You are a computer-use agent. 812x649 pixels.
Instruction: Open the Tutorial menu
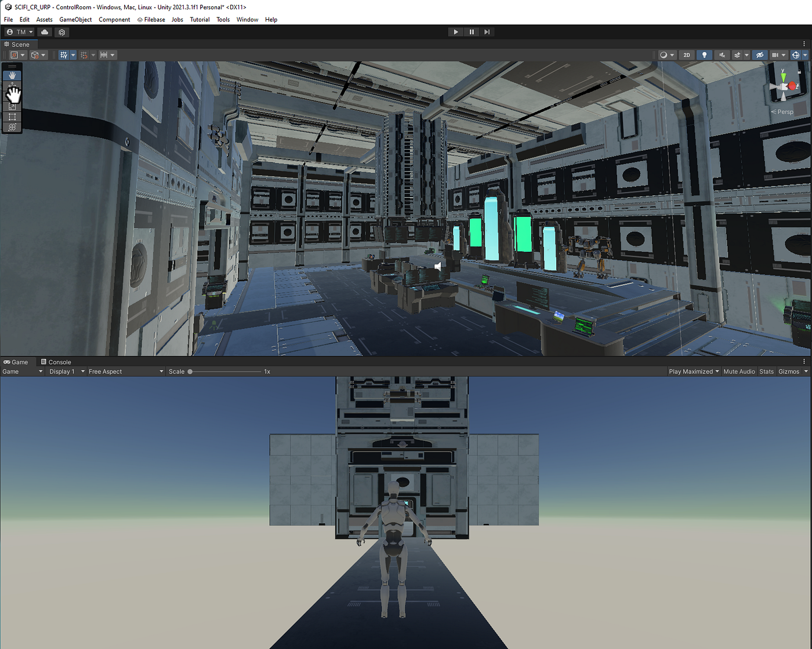pyautogui.click(x=200, y=19)
